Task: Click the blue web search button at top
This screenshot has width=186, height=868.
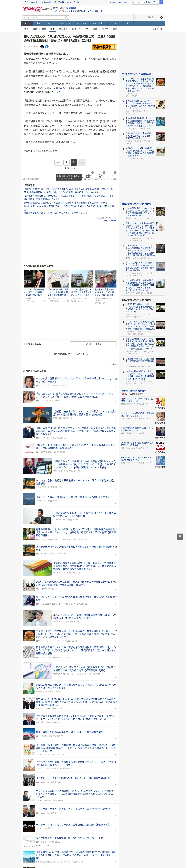Action: pos(161,2)
